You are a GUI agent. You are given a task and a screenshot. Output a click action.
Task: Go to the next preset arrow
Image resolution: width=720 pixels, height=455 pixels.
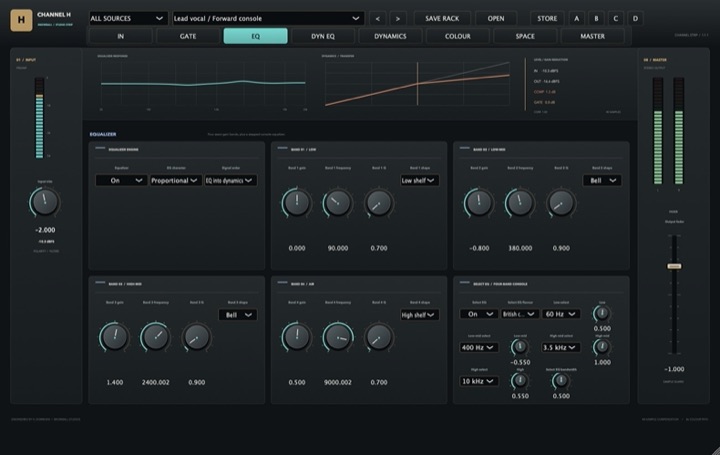pos(398,19)
